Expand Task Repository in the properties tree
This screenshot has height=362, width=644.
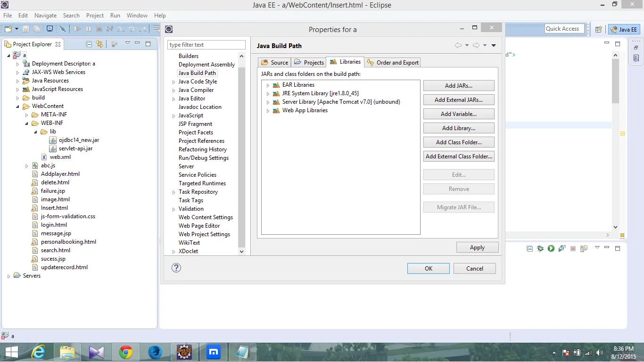[x=173, y=192]
